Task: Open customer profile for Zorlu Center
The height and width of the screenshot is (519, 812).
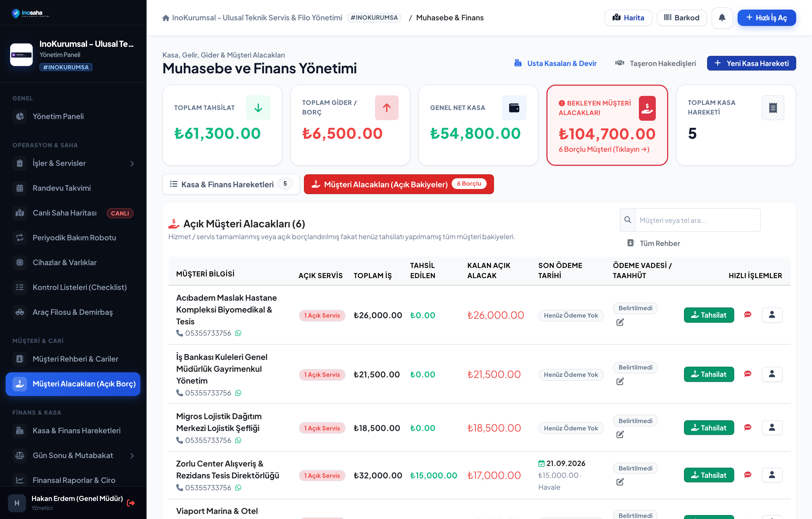Action: [x=772, y=474]
